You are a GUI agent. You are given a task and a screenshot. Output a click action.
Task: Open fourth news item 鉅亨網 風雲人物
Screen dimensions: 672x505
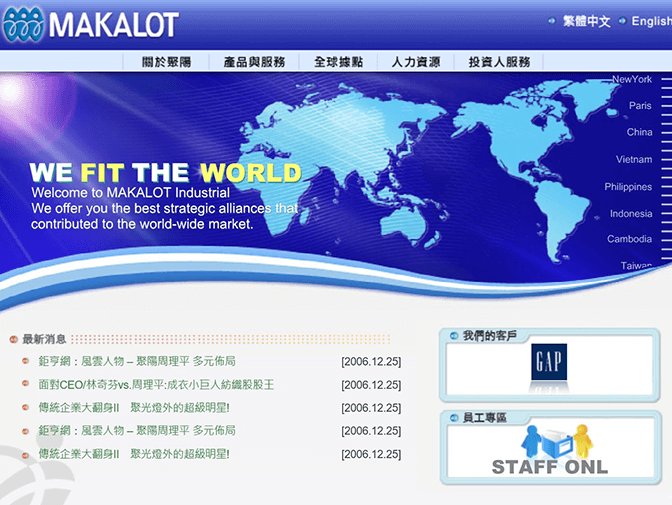[137, 430]
